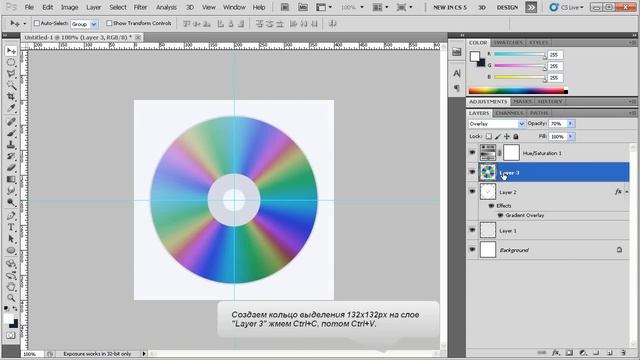Screen dimensions: 640x360
Task: Delete layer trash icon
Action: 623,353
